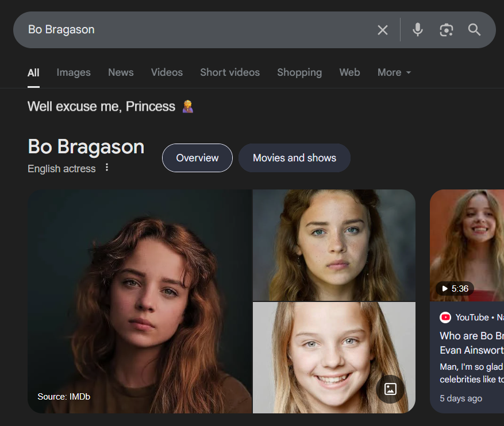Start voice search with the microphone icon

click(x=418, y=30)
